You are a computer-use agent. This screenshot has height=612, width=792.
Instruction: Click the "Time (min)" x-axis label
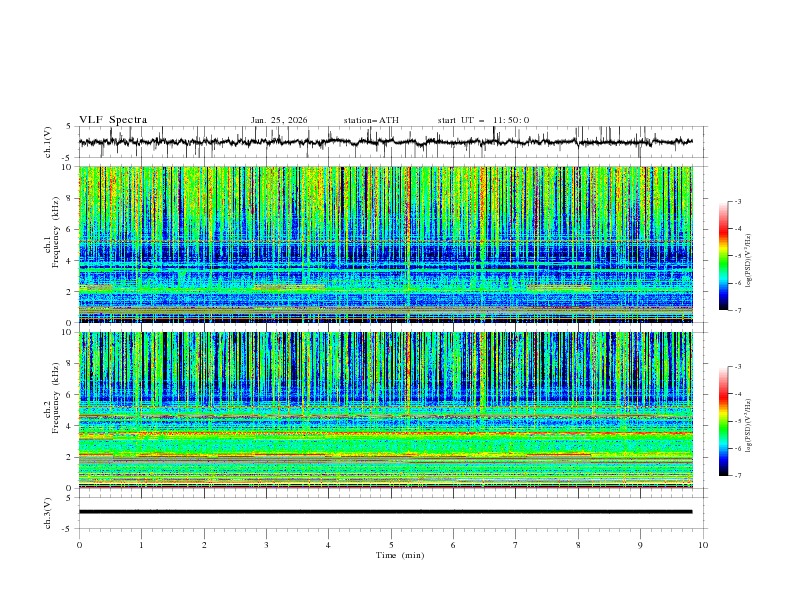click(400, 555)
